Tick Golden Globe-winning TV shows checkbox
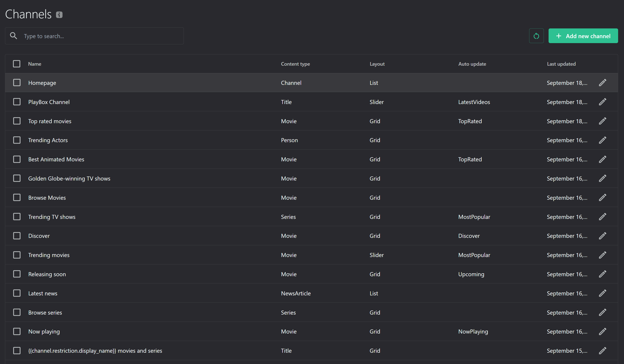This screenshot has width=624, height=364. 16,179
